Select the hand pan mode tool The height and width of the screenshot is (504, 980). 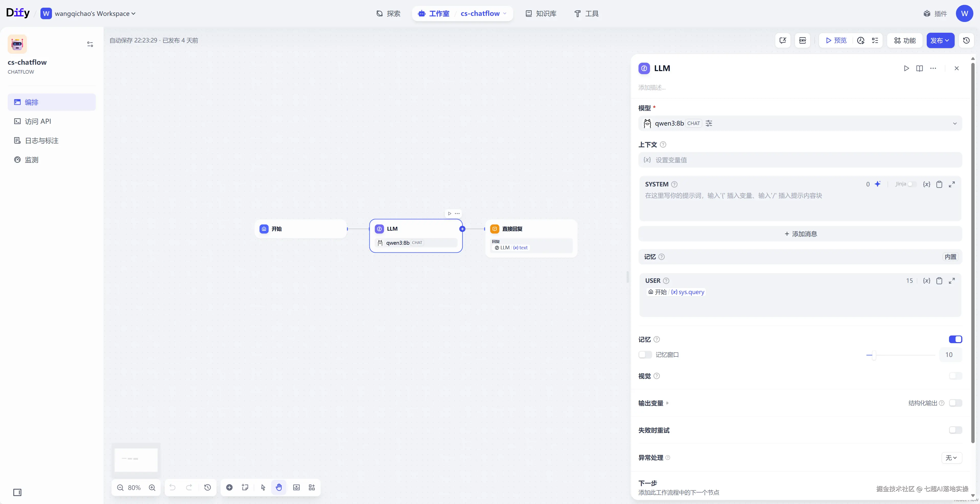point(279,488)
